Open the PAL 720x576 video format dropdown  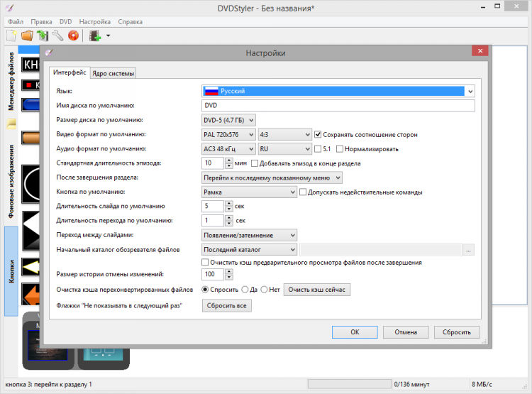[x=228, y=134]
